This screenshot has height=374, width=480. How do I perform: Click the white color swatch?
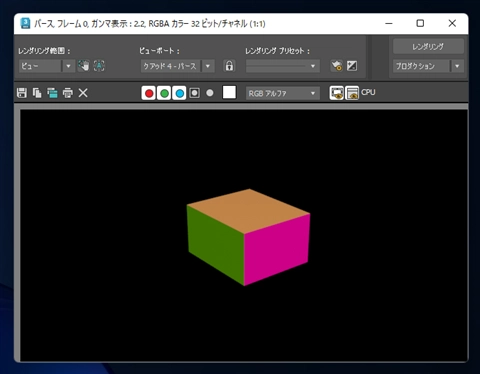tap(229, 92)
